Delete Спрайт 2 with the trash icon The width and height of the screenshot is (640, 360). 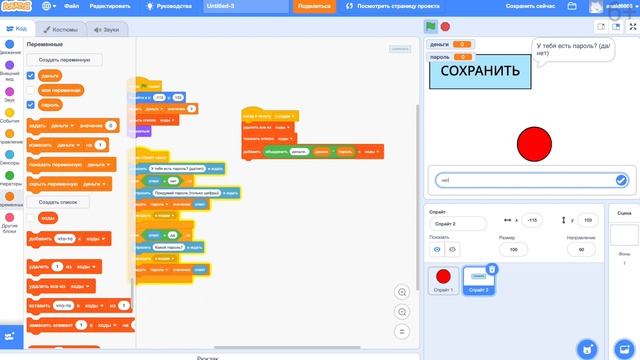point(492,269)
